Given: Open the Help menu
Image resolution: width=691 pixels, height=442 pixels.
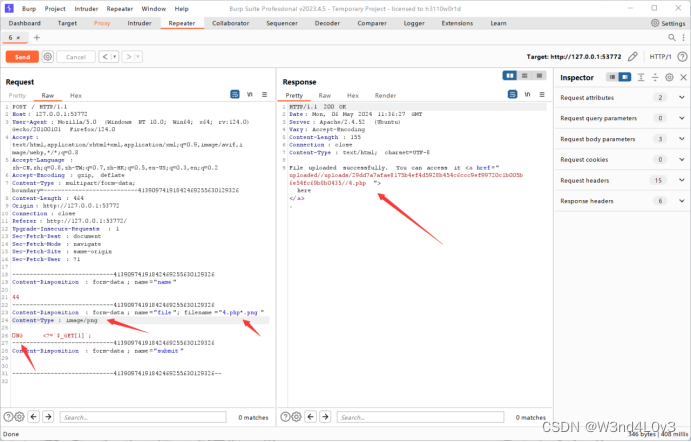Looking at the screenshot, I should tap(181, 8).
